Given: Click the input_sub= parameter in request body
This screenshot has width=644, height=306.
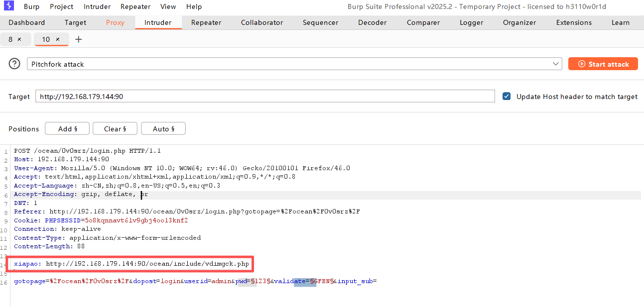Looking at the screenshot, I should click(x=357, y=281).
